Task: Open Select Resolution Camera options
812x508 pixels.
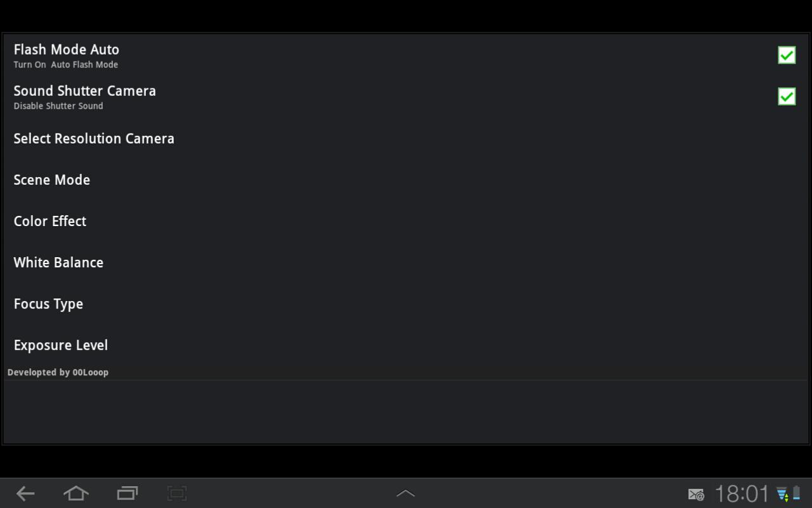Action: pos(406,138)
